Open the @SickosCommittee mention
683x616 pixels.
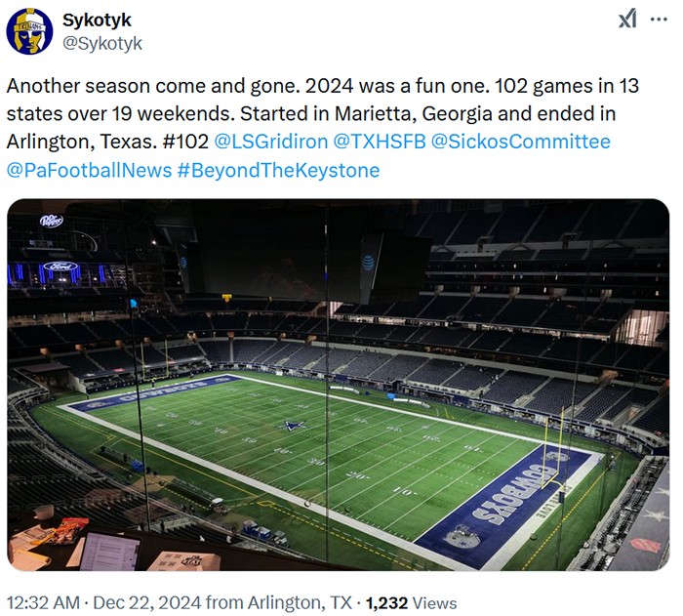[520, 142]
